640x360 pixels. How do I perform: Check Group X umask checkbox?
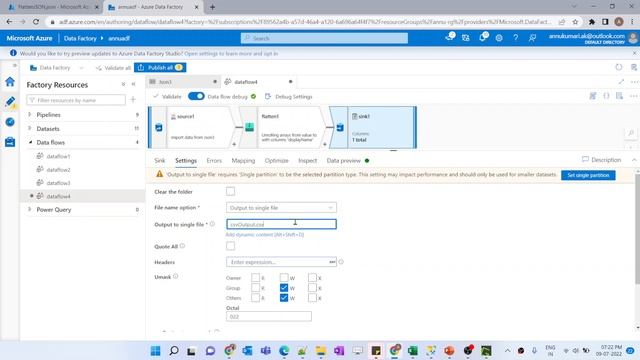coord(312,288)
